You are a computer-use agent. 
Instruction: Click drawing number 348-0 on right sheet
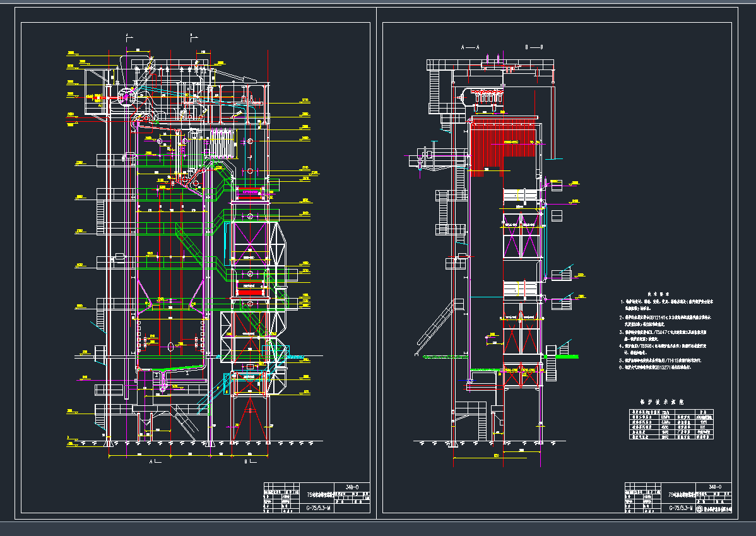(x=714, y=487)
